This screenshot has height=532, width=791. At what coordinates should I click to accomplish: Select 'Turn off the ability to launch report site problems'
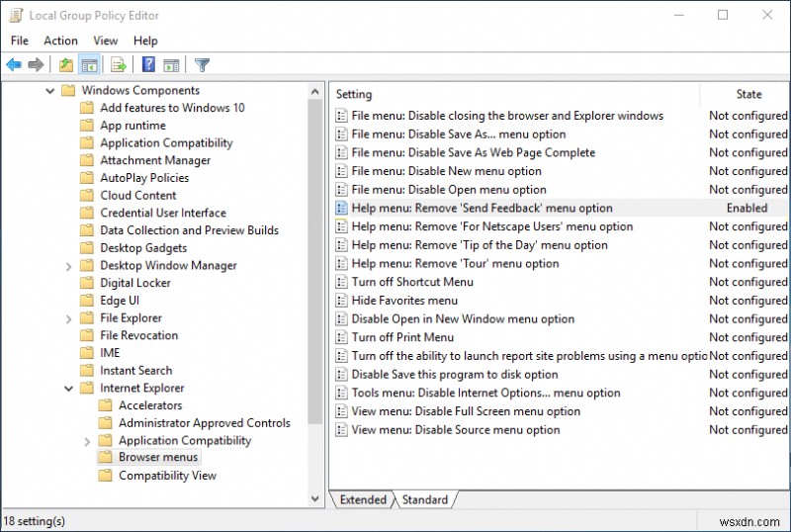click(530, 356)
